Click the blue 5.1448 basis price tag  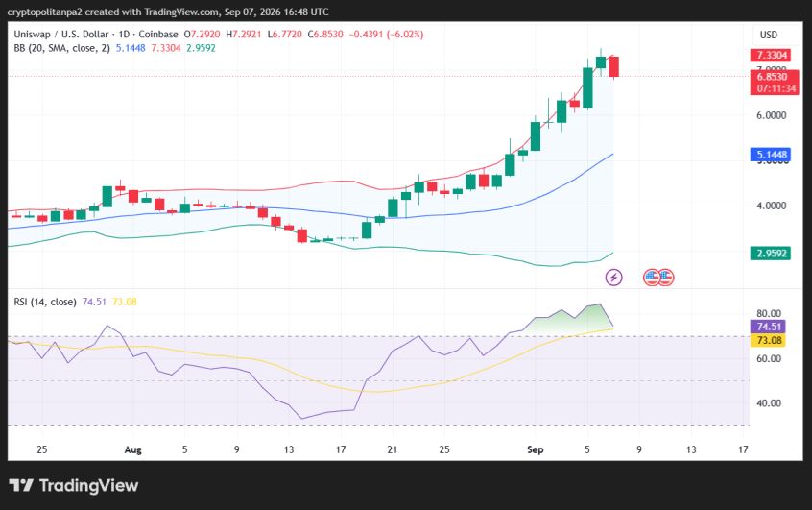coord(771,155)
